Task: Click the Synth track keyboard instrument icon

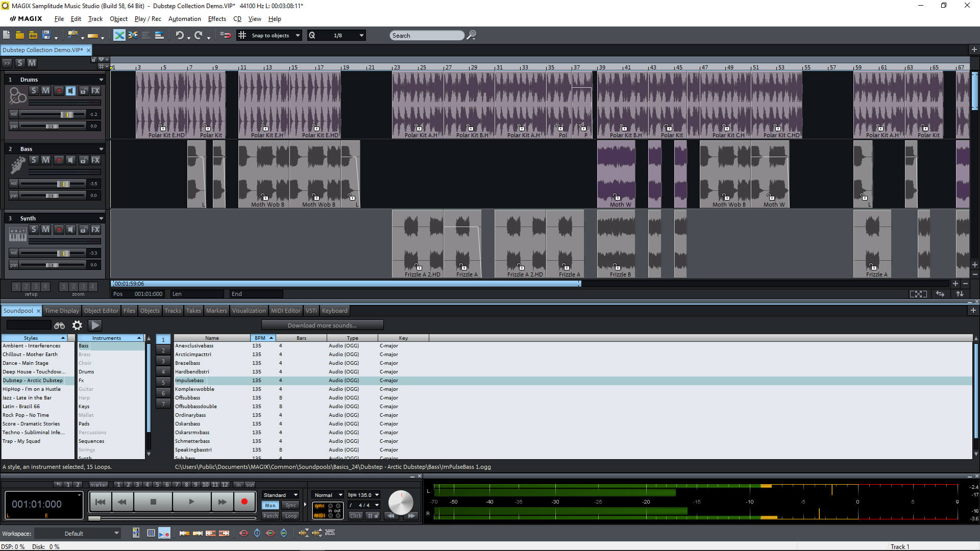Action: [18, 234]
